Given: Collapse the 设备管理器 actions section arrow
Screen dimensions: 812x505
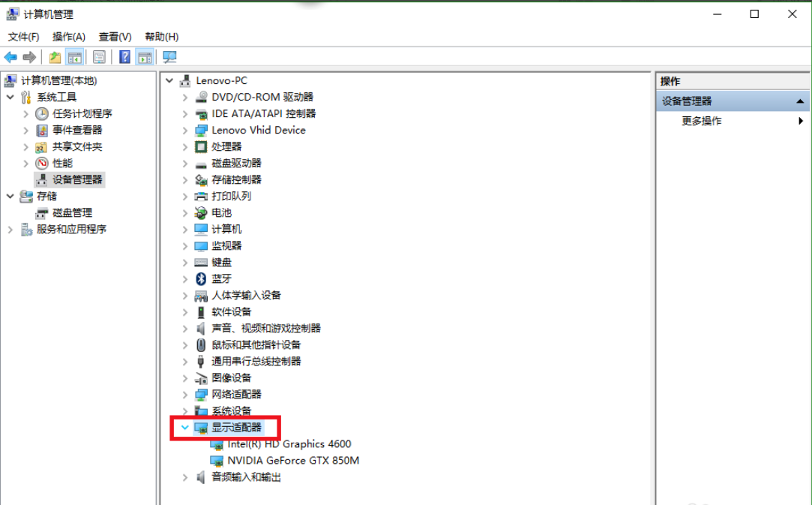Looking at the screenshot, I should point(800,101).
